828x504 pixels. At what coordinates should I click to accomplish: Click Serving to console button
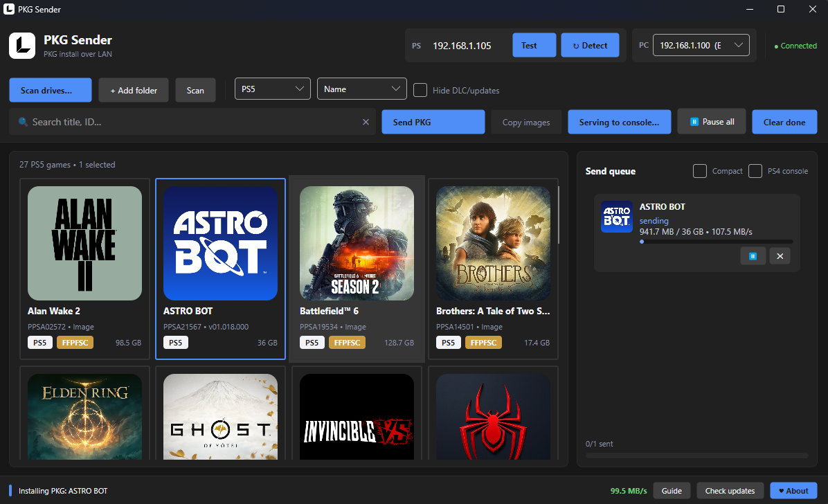click(x=620, y=122)
